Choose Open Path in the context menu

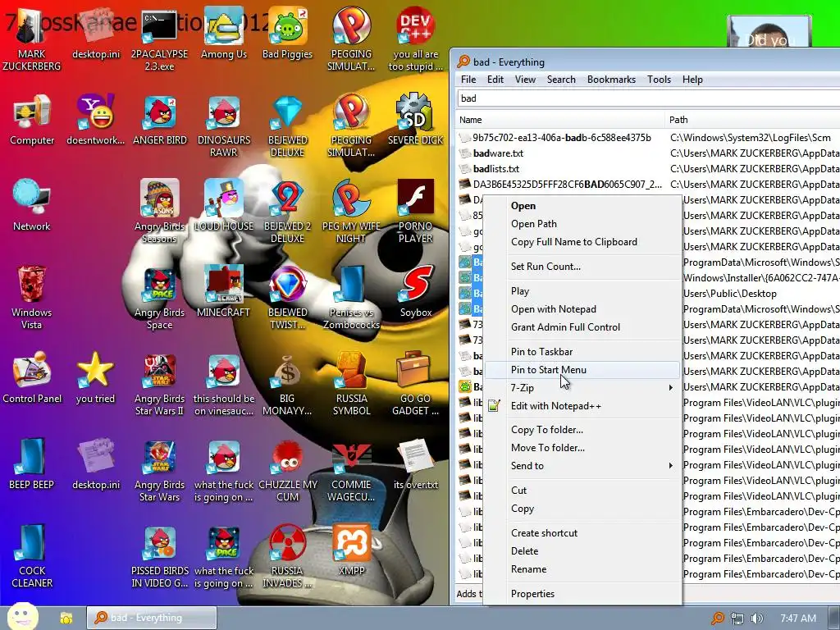click(x=582, y=223)
